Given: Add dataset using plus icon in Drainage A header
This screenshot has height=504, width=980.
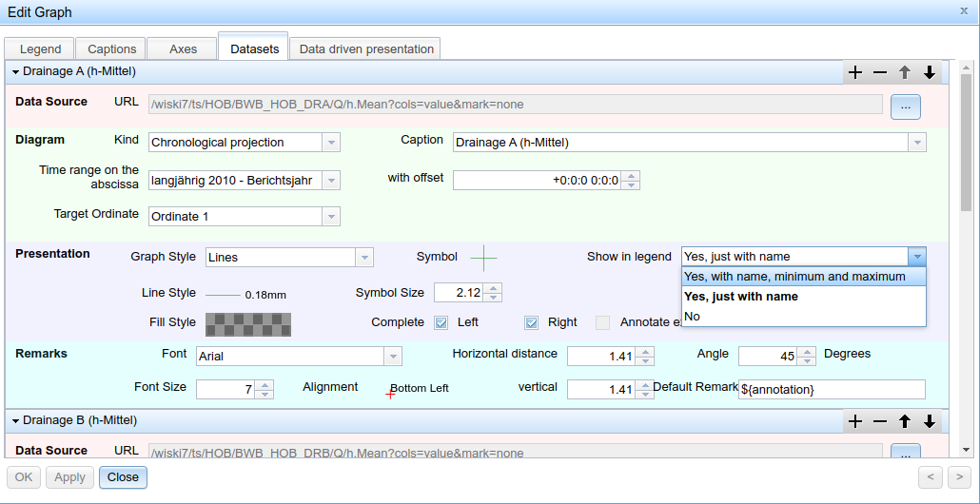Looking at the screenshot, I should click(x=855, y=72).
